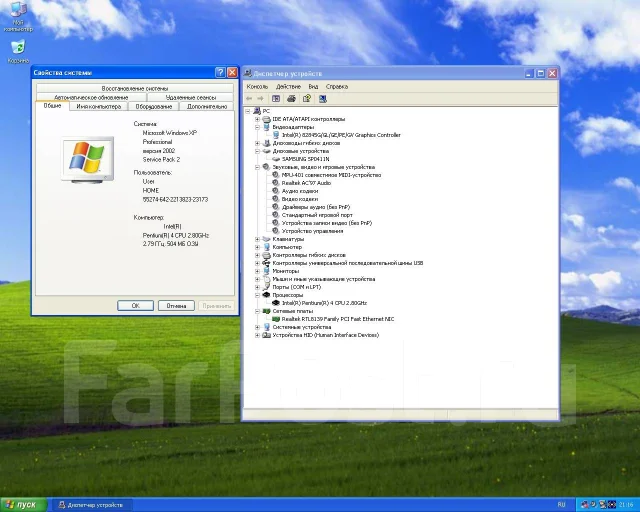Click the help question mark in Свойства системы

(220, 72)
